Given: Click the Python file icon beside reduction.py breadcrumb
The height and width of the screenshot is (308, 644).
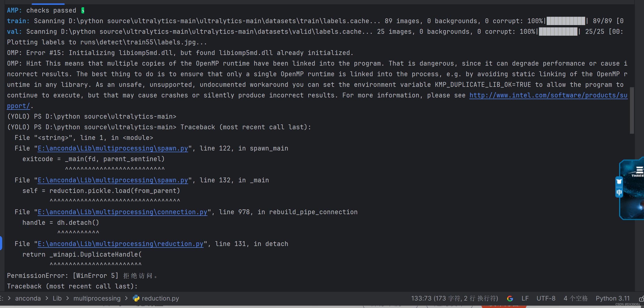Looking at the screenshot, I should click(x=136, y=298).
